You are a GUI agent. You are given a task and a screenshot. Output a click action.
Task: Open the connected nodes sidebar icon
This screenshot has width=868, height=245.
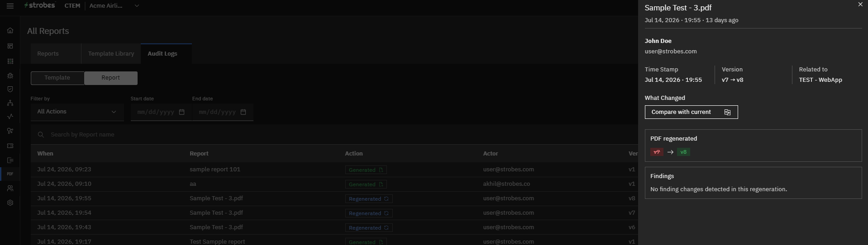pos(10,131)
